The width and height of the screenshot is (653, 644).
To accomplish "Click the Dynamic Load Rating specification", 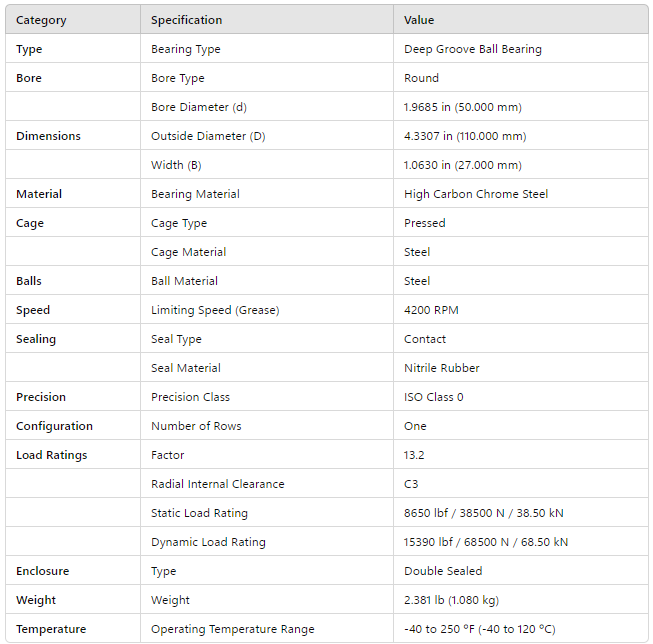I will tap(208, 542).
